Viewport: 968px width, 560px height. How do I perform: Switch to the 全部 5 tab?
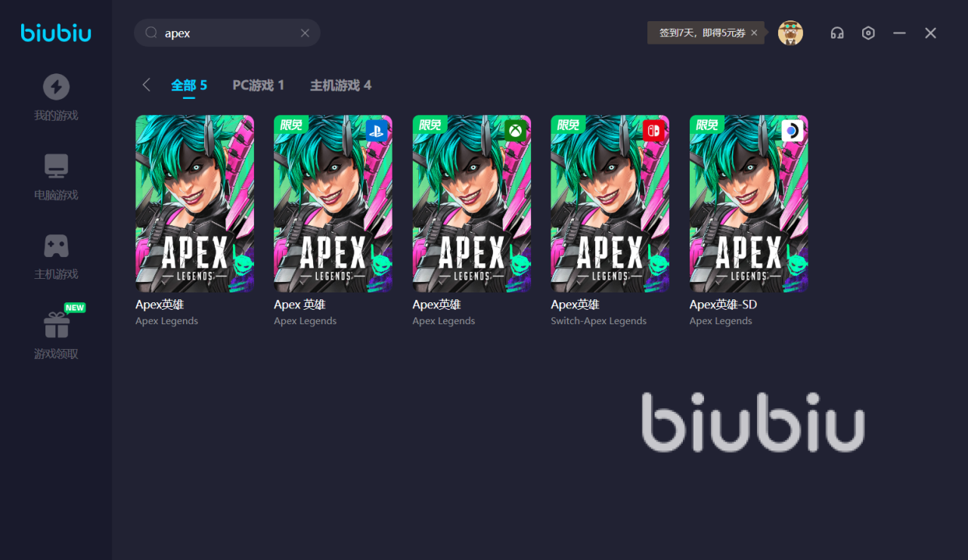(x=189, y=85)
